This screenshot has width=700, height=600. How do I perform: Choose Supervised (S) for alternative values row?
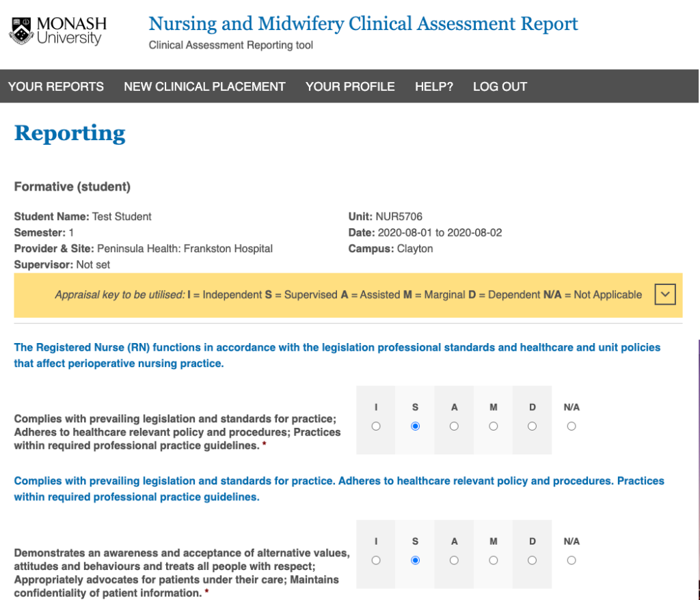click(415, 560)
